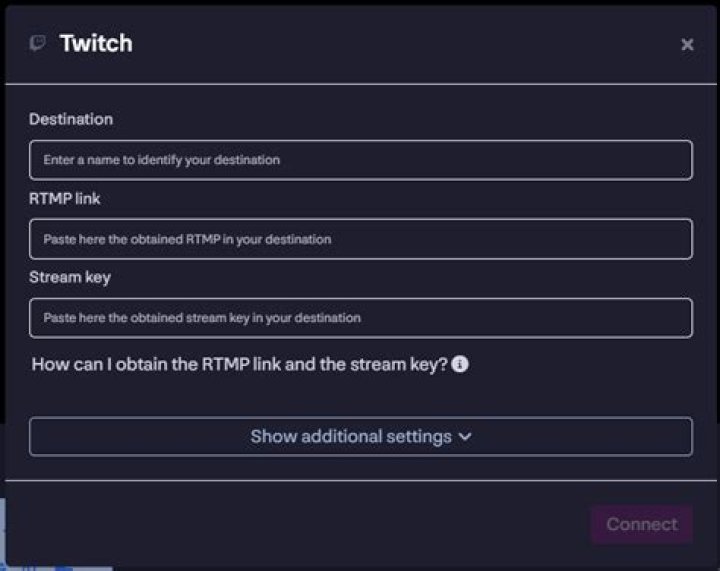
Task: Click the Destination field label
Action: pos(71,119)
